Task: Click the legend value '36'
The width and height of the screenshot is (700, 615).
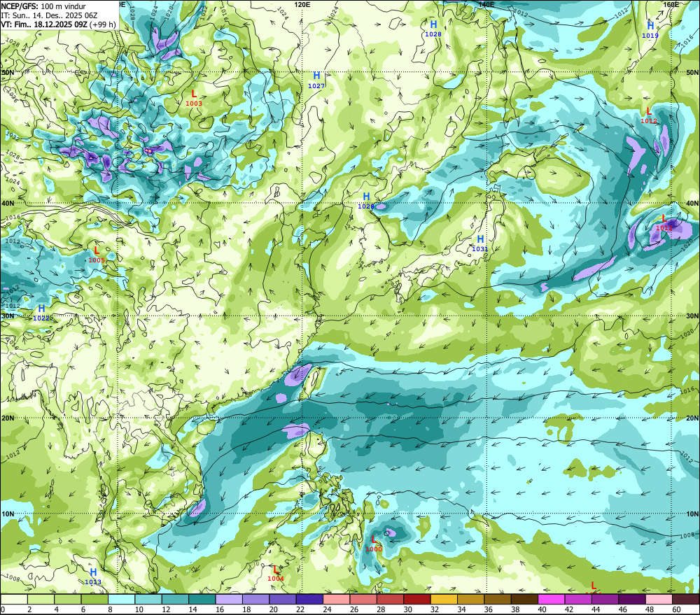Action: pos(489,609)
